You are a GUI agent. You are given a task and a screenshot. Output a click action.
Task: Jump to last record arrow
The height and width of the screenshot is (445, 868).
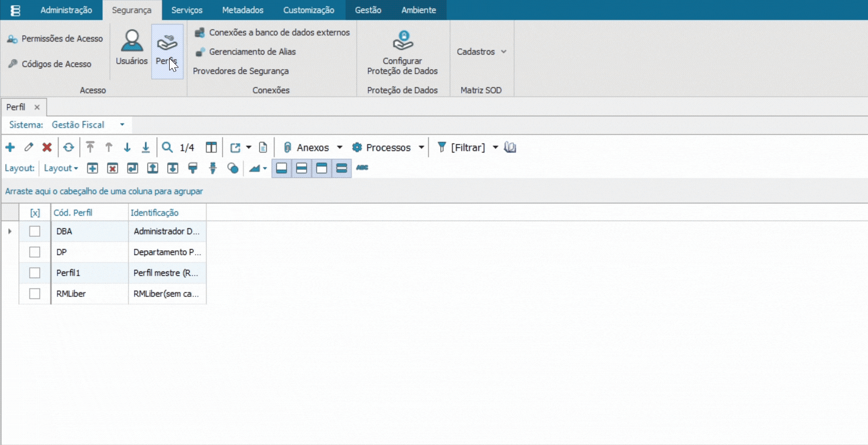coord(146,147)
